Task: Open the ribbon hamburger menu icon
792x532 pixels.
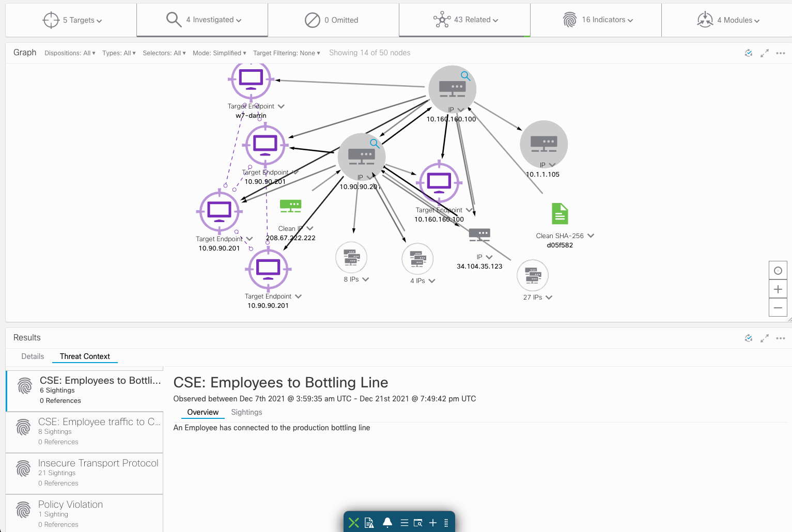Action: pyautogui.click(x=405, y=523)
